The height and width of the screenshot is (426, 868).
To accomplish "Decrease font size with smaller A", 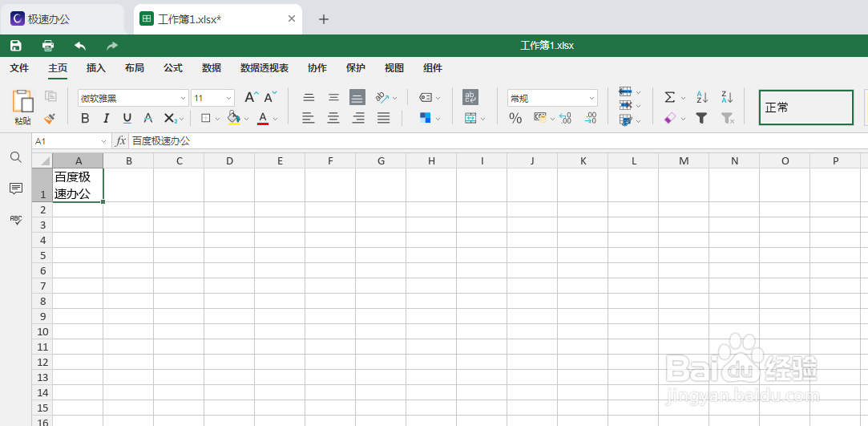I will (271, 98).
